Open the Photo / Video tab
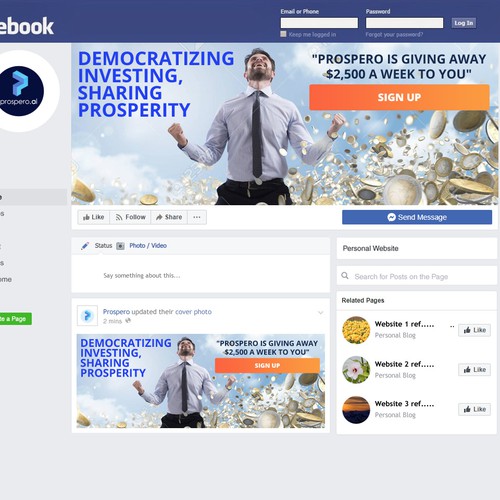This screenshot has height=500, width=500. 148,246
